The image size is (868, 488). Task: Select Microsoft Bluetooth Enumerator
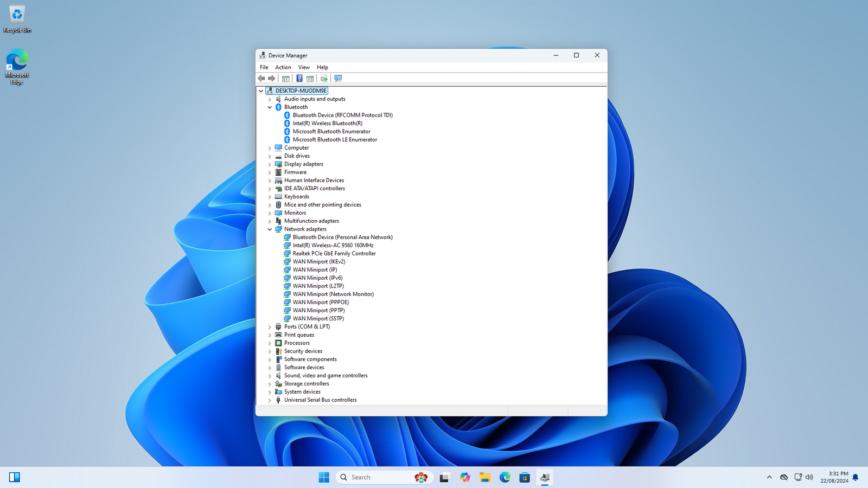click(331, 131)
